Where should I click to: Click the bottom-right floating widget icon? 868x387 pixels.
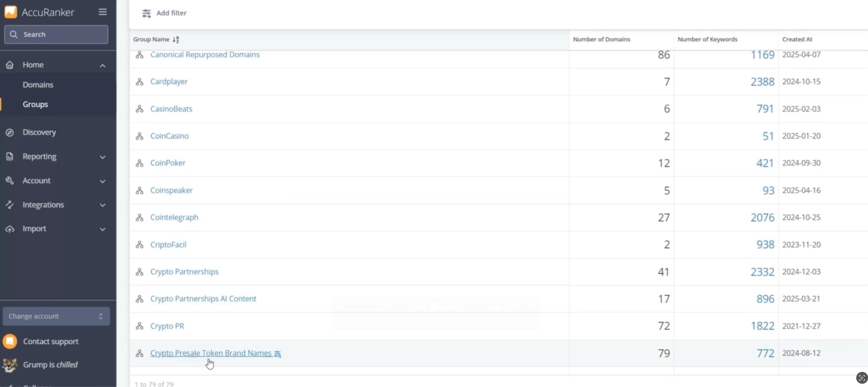[x=862, y=378]
